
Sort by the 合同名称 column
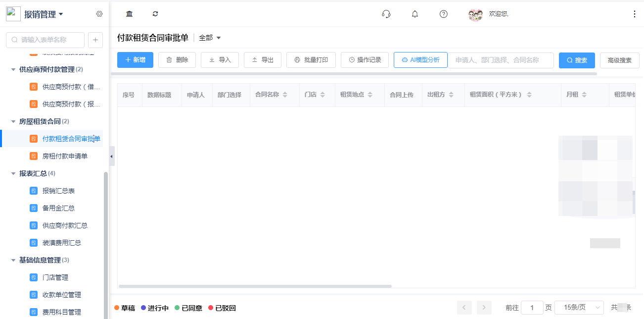pos(285,95)
